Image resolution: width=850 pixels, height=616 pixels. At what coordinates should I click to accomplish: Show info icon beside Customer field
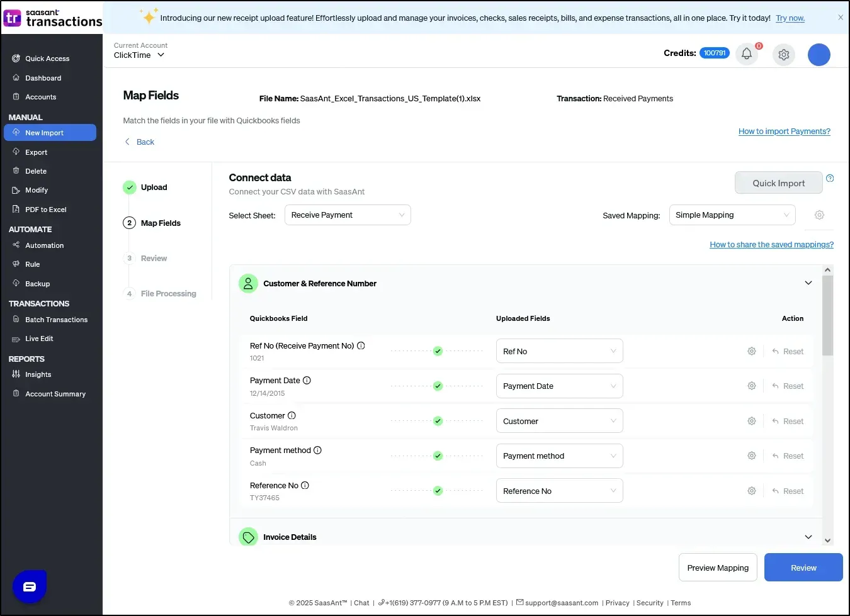(x=292, y=415)
